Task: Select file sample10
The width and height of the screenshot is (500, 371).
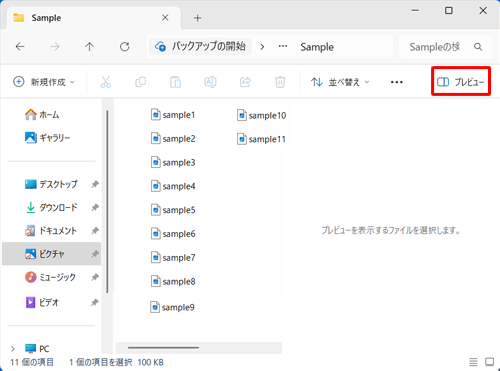Action: (262, 115)
